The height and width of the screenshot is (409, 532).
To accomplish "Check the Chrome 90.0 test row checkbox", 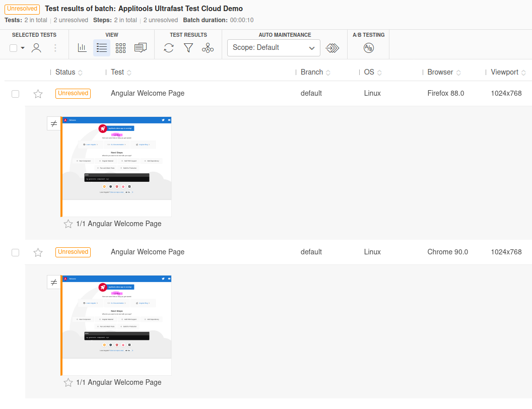I will [15, 252].
